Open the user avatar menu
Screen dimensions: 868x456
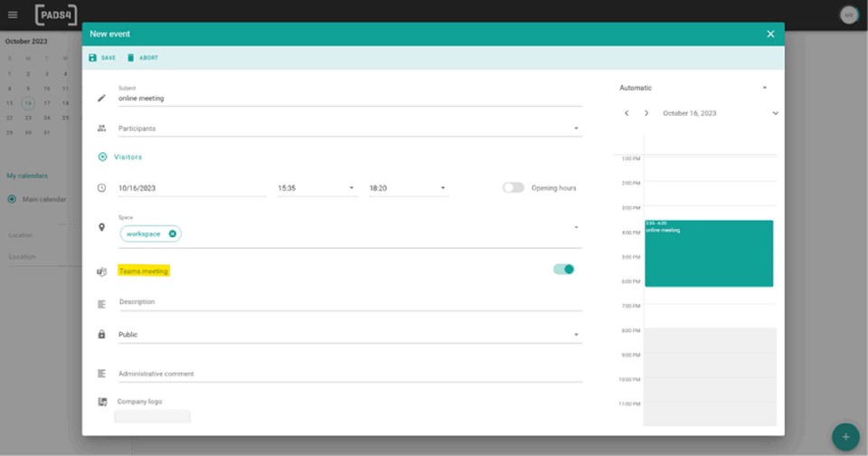tap(849, 15)
